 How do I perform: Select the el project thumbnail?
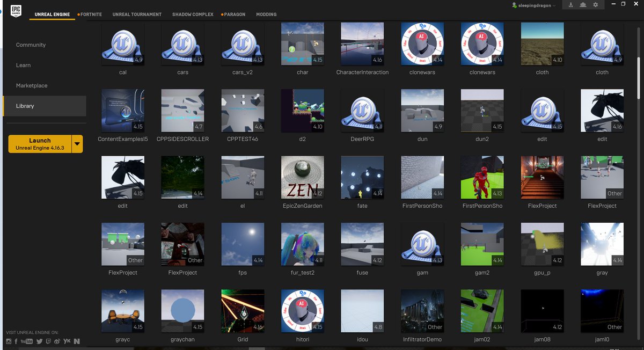(x=243, y=178)
